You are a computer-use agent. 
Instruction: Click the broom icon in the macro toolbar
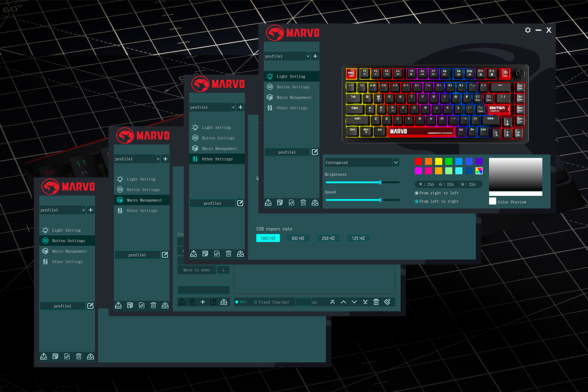386,301
